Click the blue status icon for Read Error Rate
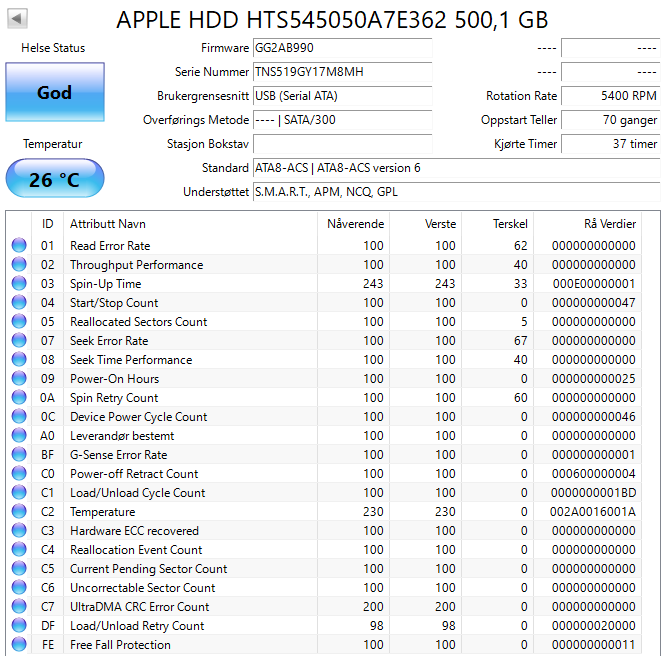This screenshot has height=656, width=666. 19,246
